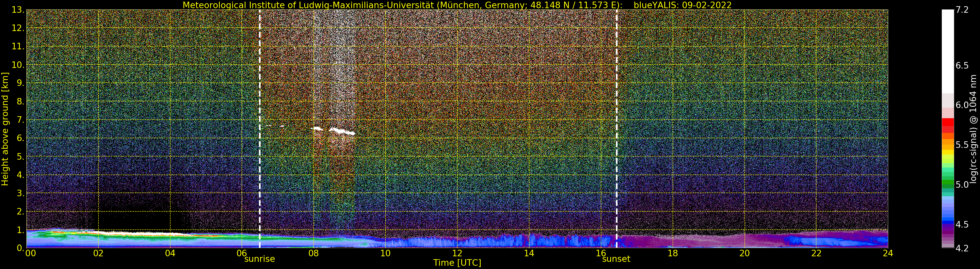Click the '9.' height axis tick label
Screen dimensions: 980x269
(20, 83)
